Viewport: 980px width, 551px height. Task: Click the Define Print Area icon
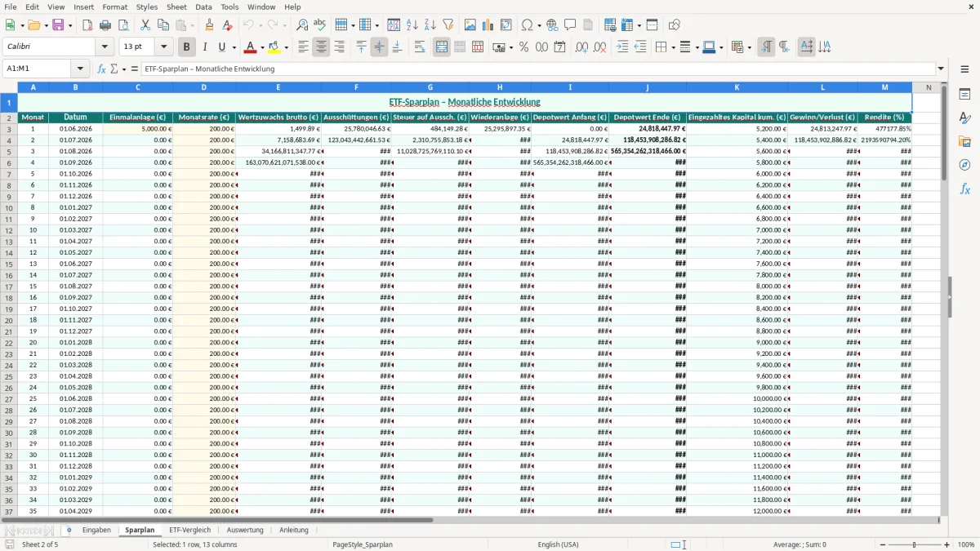click(x=610, y=25)
